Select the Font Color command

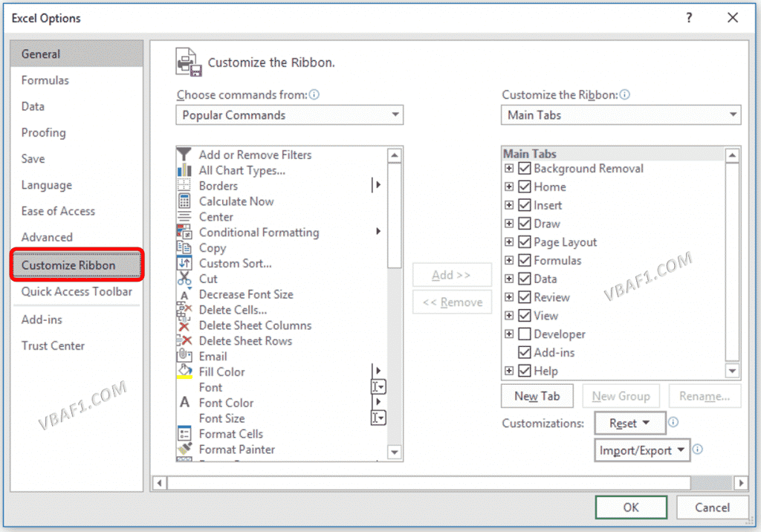(226, 402)
